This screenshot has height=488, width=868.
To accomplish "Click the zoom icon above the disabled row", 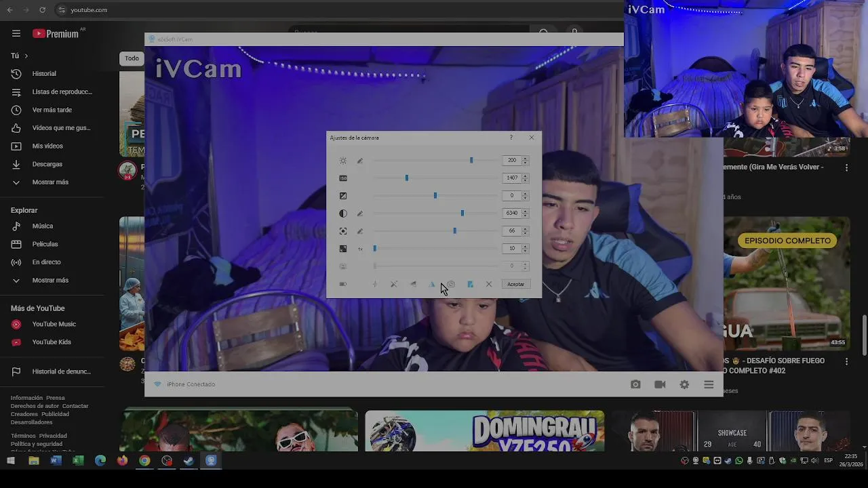I will [343, 249].
